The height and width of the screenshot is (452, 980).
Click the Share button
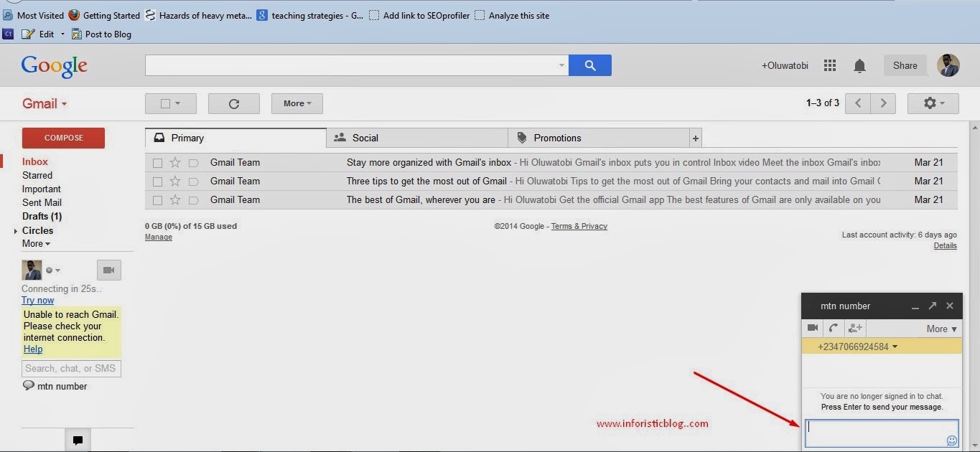[x=905, y=65]
